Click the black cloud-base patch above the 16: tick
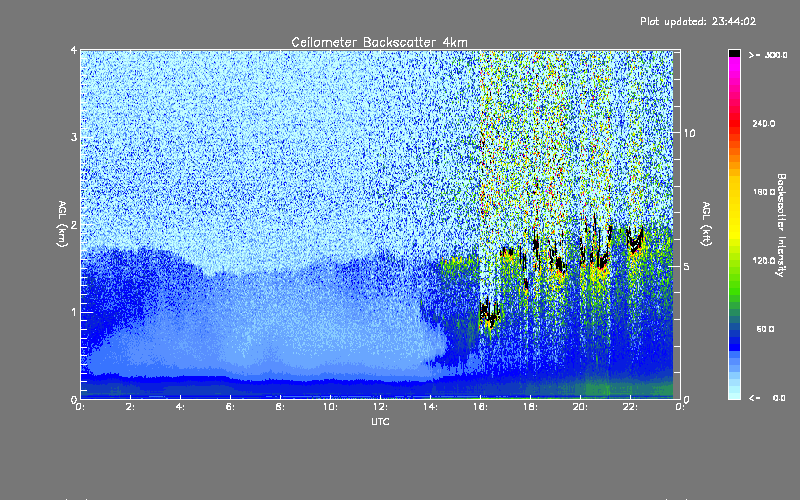Screen dimensions: 800x500 pos(490,313)
